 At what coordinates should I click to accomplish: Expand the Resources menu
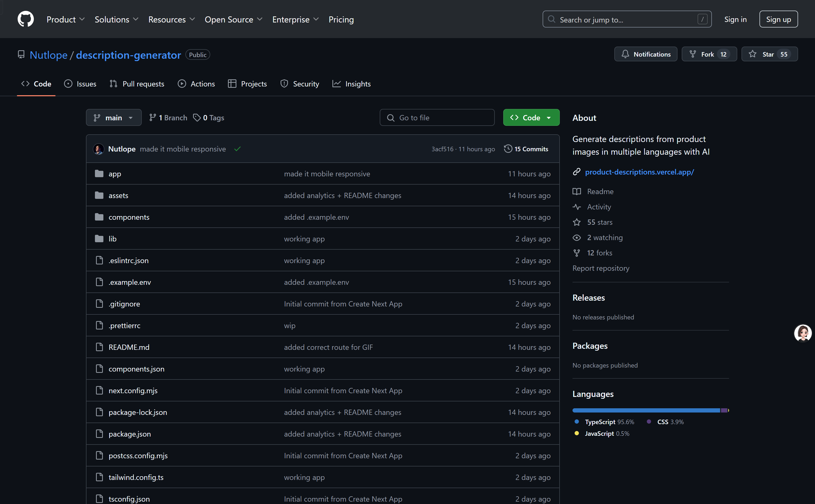point(171,19)
